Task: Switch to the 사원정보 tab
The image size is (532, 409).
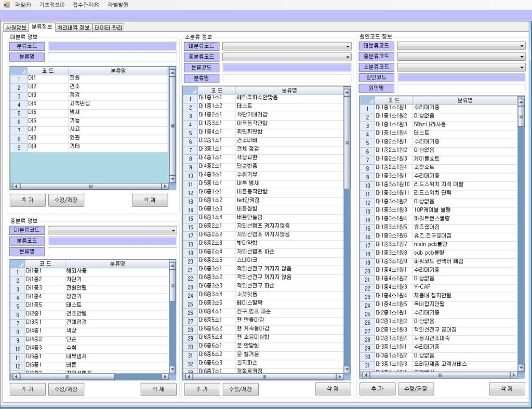Action: click(x=16, y=28)
